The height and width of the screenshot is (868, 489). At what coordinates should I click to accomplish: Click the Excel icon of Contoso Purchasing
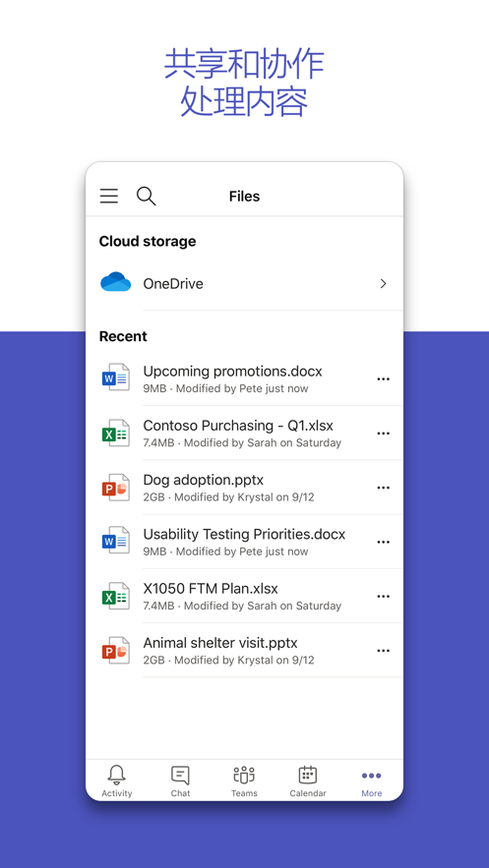click(x=116, y=433)
